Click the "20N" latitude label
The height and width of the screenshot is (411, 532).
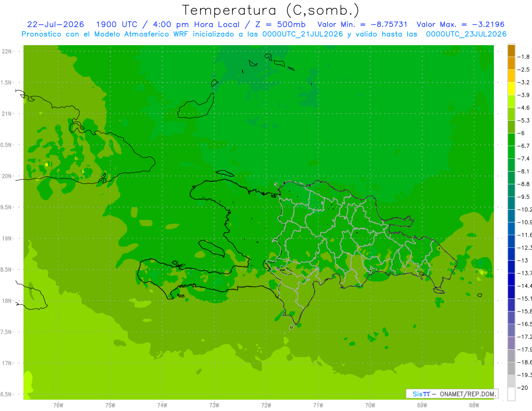pyautogui.click(x=7, y=176)
